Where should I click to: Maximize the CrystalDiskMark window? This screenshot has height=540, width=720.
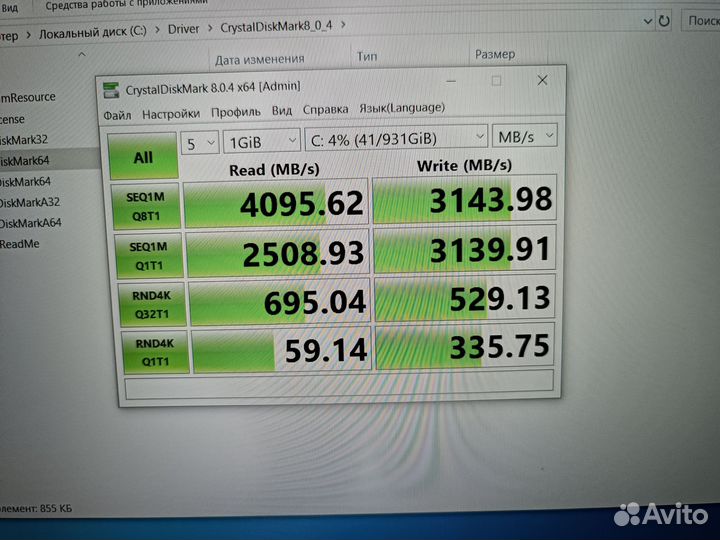pyautogui.click(x=496, y=80)
